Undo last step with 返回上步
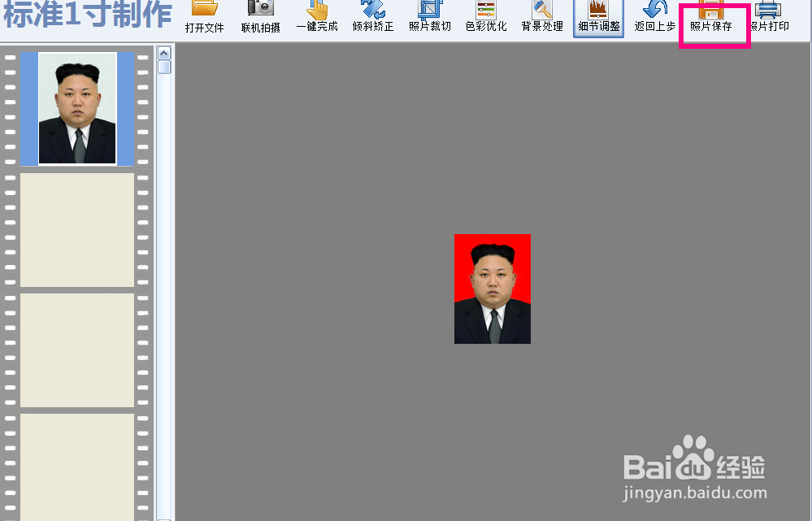 [x=654, y=20]
